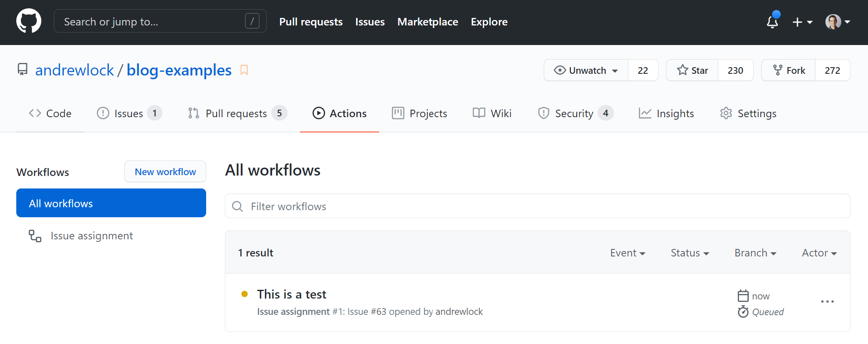This screenshot has width=868, height=344.
Task: Click the workflow icon beside Issue assignment
Action: [x=35, y=236]
